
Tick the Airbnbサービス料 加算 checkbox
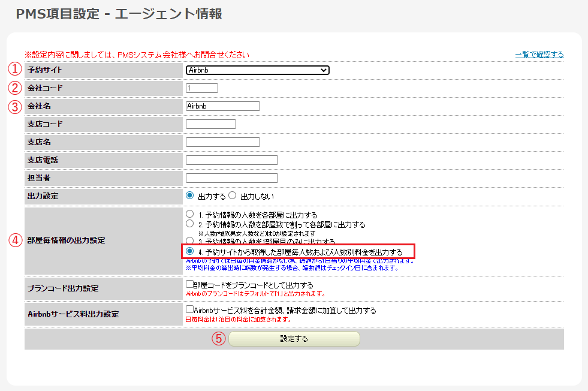[x=189, y=310]
